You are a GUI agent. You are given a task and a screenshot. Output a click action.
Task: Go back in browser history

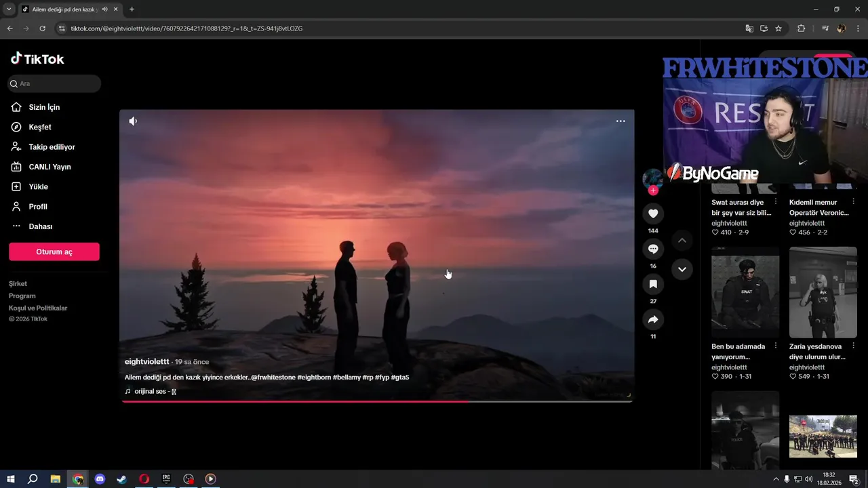[9, 28]
